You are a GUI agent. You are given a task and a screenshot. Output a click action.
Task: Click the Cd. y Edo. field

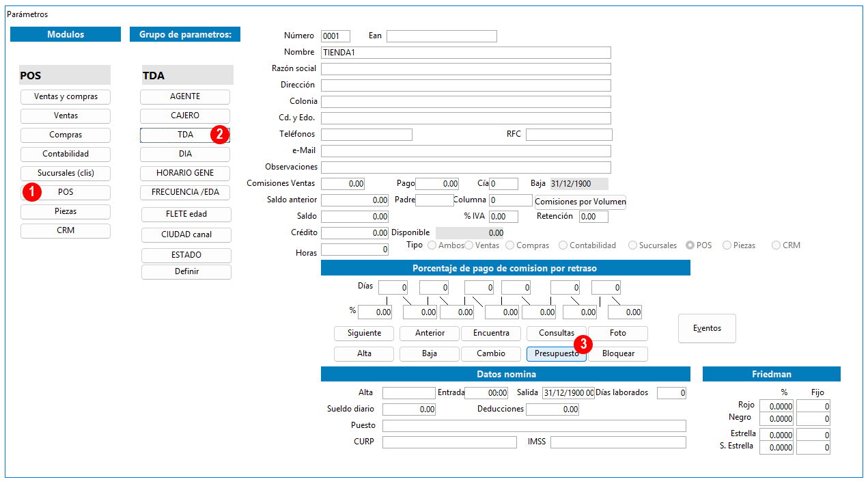466,118
